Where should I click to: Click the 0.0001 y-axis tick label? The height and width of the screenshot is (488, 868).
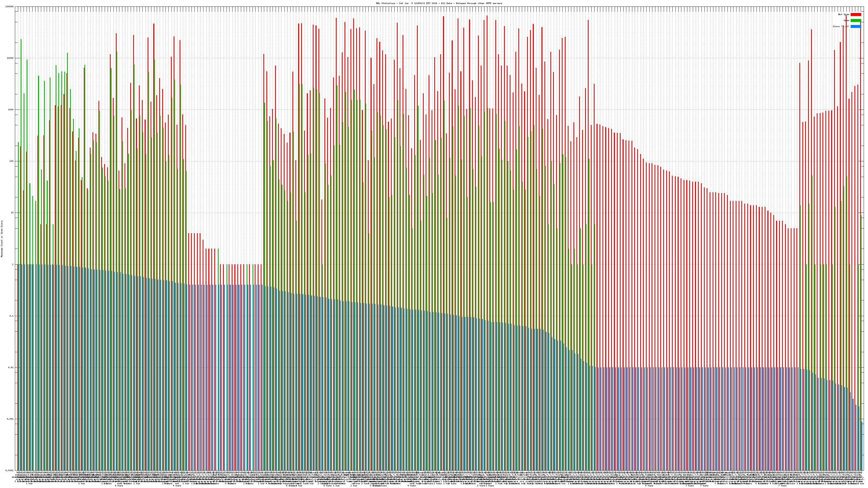click(10, 470)
